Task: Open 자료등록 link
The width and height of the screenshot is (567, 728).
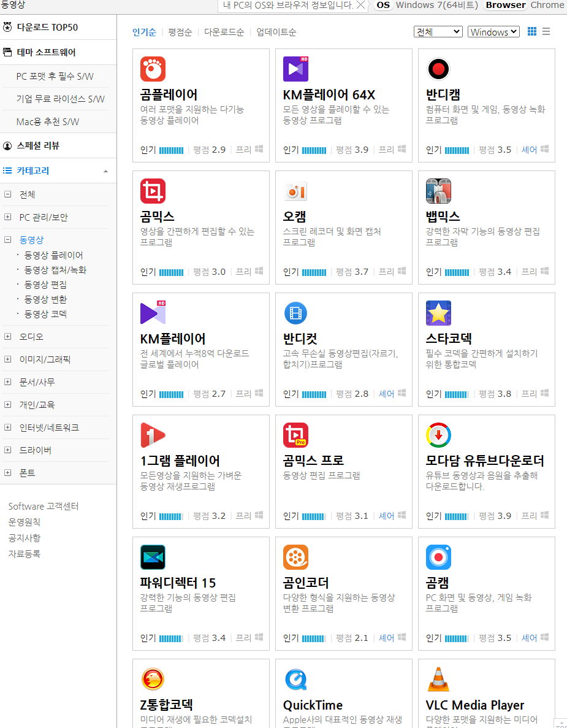Action: pos(24,553)
